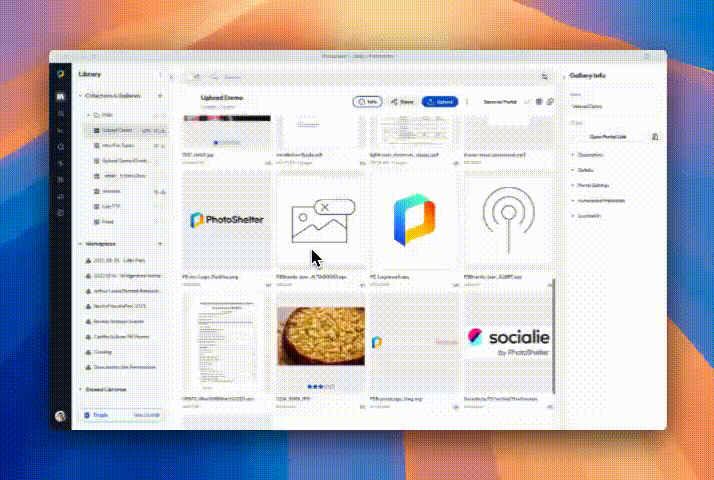Add a new item to Collections & Galleries
Screen dimensions: 714x480
pos(160,96)
